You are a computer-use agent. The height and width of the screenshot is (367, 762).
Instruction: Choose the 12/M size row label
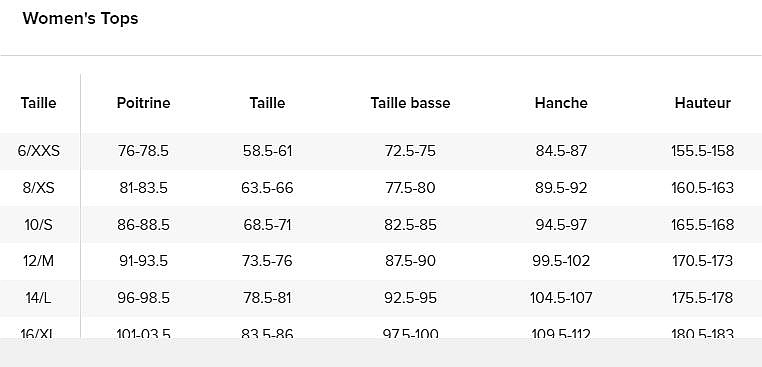[38, 261]
